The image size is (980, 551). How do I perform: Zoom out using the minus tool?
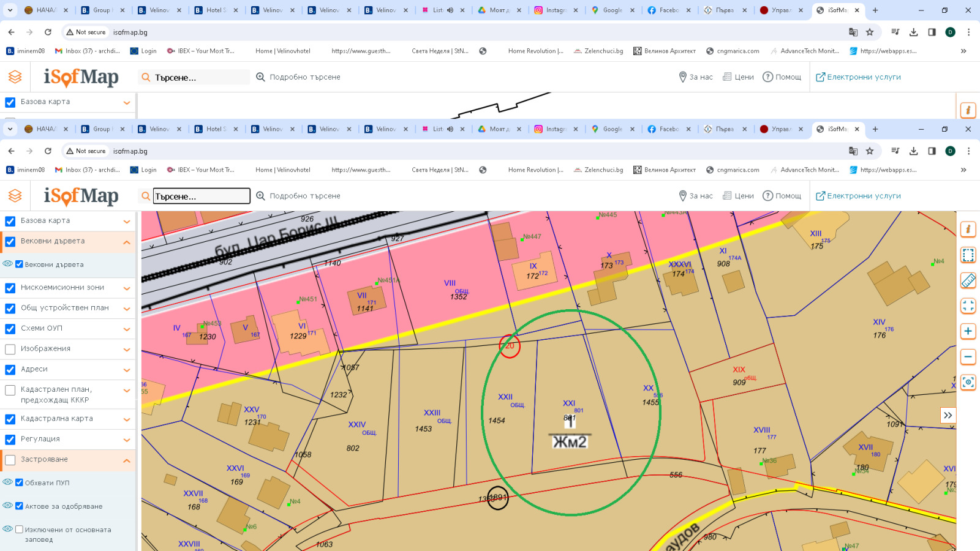(x=968, y=356)
